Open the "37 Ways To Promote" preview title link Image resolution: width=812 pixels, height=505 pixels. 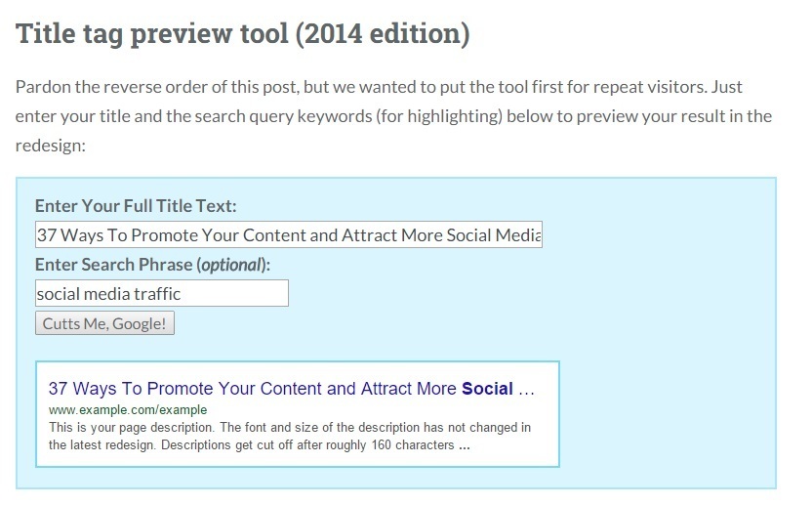coord(291,389)
